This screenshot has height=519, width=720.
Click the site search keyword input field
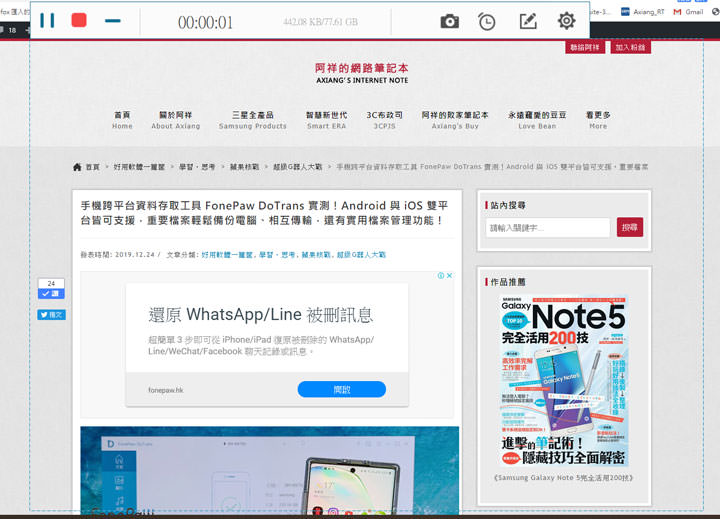coord(548,228)
